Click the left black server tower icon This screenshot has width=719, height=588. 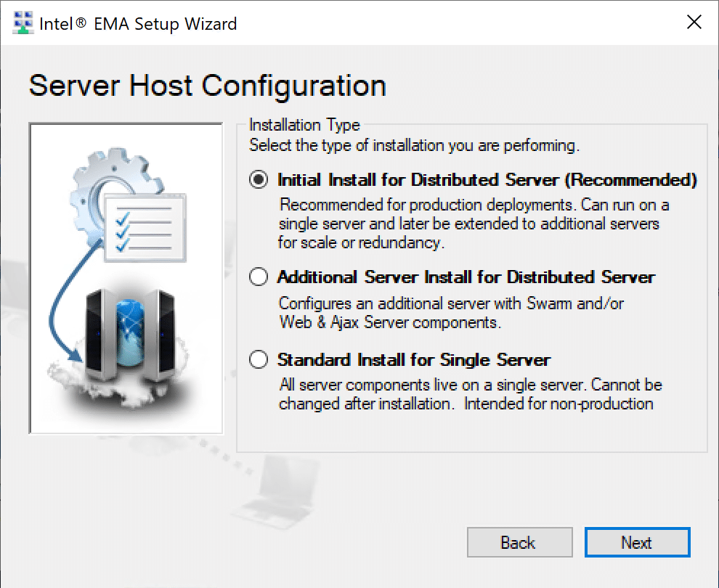(101, 335)
